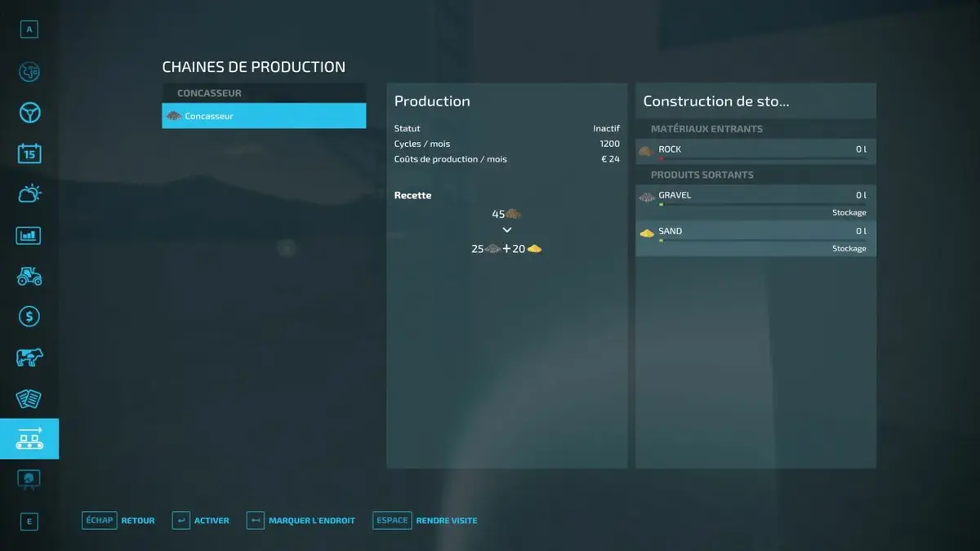Toggle SAND output mode Stockage

click(849, 248)
